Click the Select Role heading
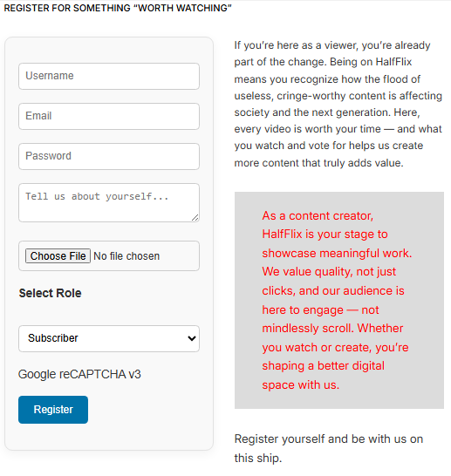This screenshot has width=451, height=476. (x=50, y=293)
